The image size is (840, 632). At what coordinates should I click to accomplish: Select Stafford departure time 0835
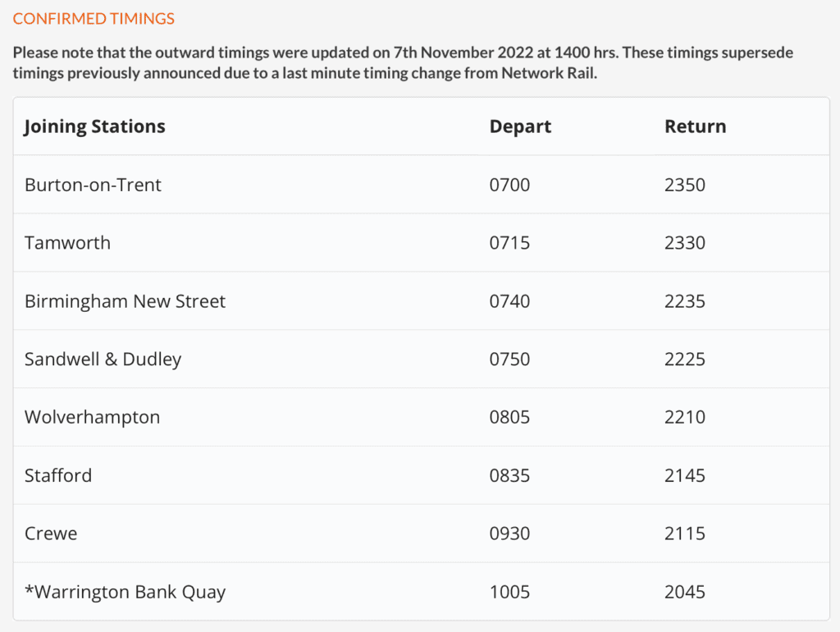click(x=509, y=475)
